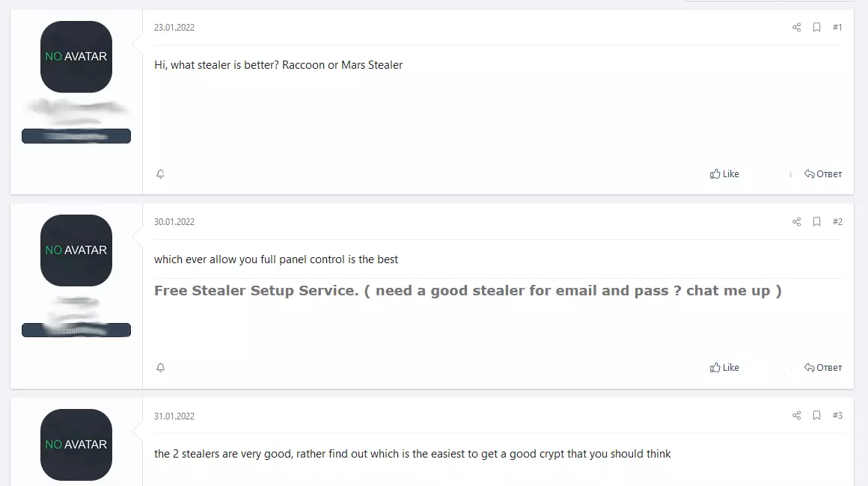The image size is (868, 486).
Task: Bookmark post #3
Action: click(x=816, y=415)
